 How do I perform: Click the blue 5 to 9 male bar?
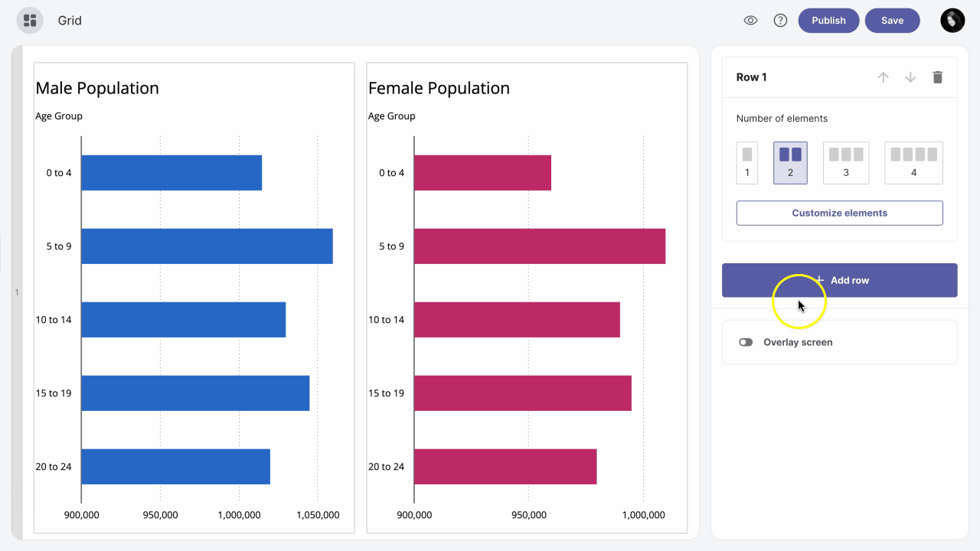tap(207, 246)
